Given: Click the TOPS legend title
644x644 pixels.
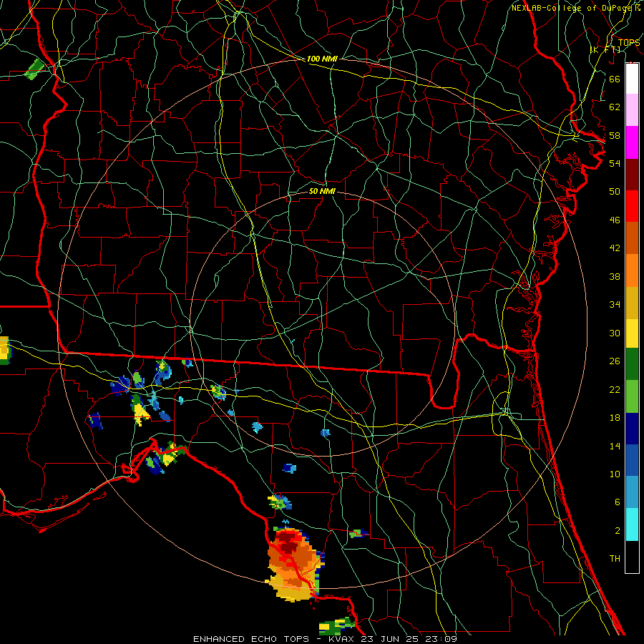Looking at the screenshot, I should coord(629,42).
